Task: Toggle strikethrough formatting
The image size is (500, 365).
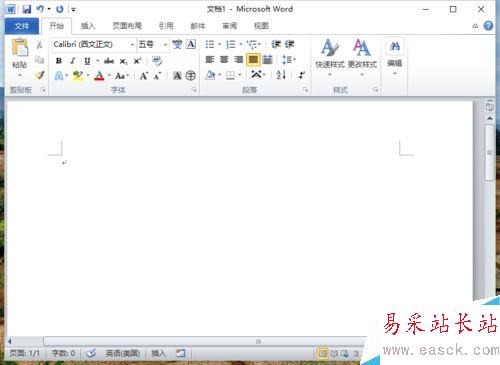Action: coord(109,61)
